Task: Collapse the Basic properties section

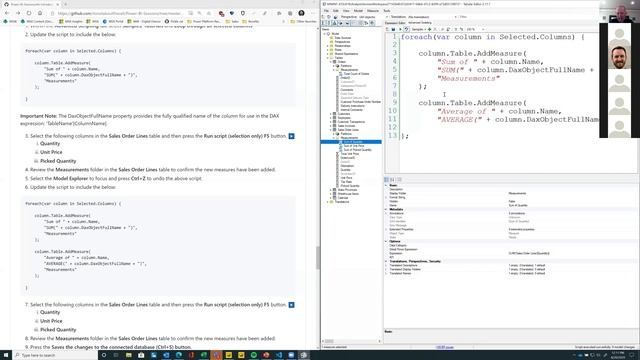Action: [386, 185]
